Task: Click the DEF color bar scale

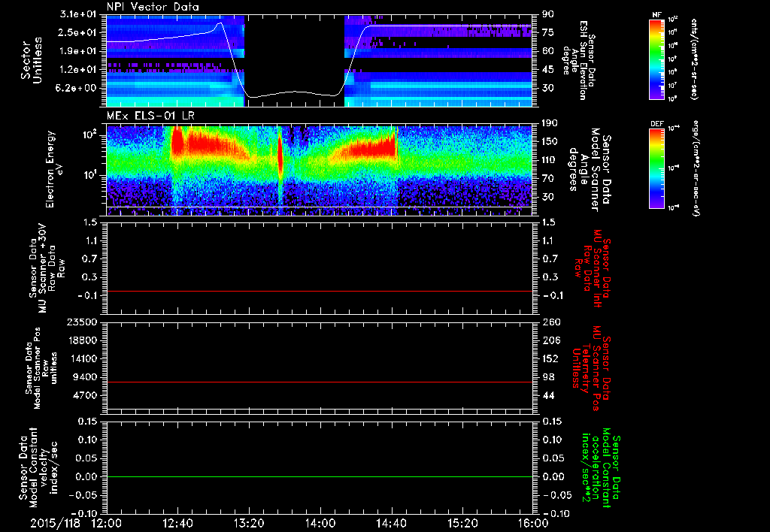Action: point(657,168)
